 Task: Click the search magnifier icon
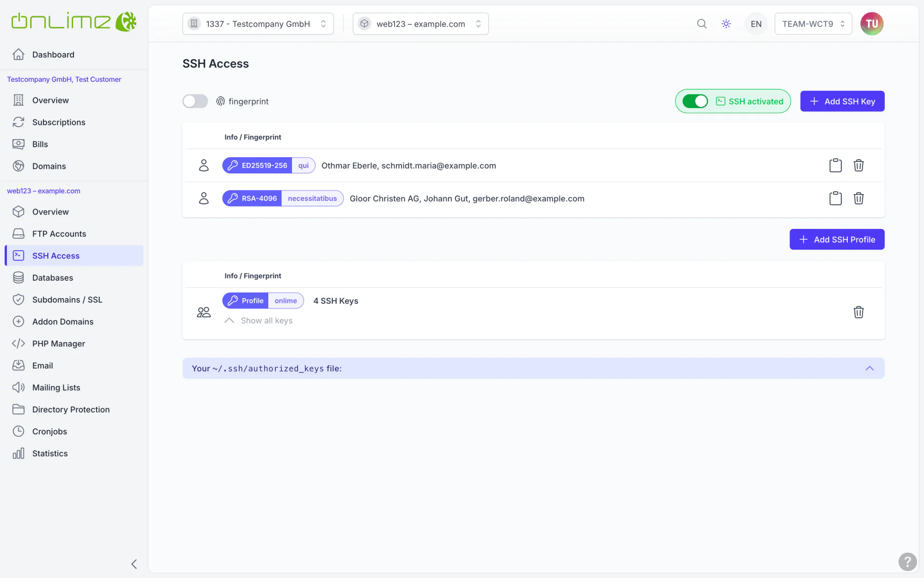(702, 24)
